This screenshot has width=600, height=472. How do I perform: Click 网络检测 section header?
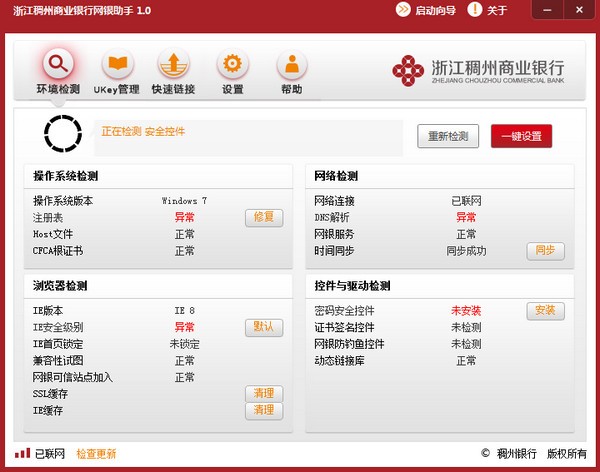click(x=336, y=176)
